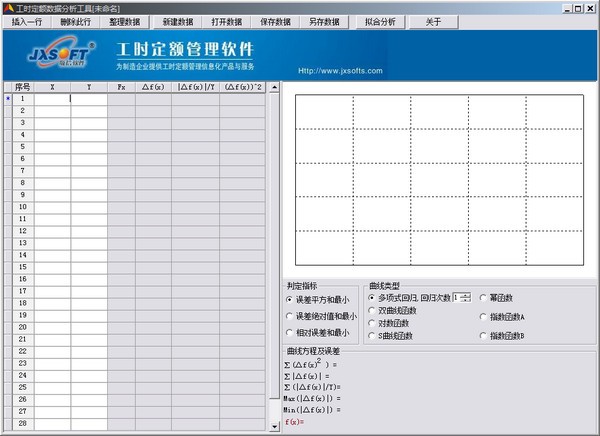Viewport: 600px width, 436px height.
Task: Select row number 3 in table
Action: click(x=23, y=123)
